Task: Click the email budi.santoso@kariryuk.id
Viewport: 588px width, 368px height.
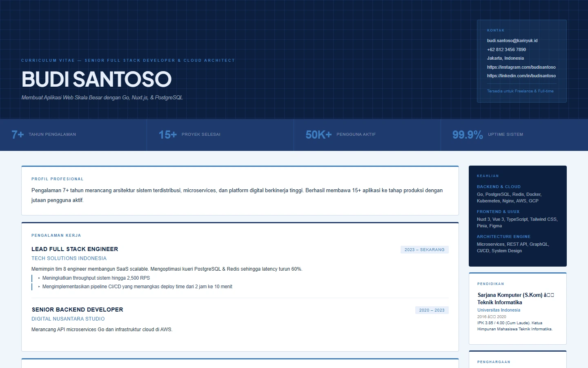Action: 512,41
